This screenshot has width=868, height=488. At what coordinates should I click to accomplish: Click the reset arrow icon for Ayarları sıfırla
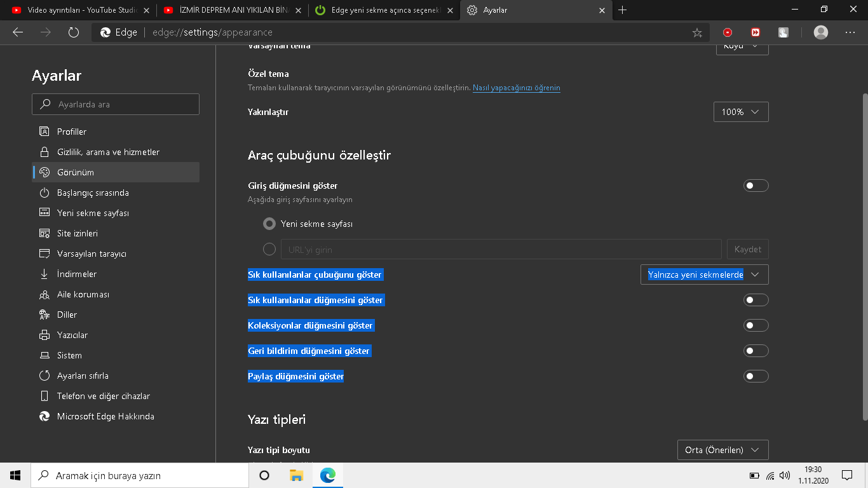[44, 376]
